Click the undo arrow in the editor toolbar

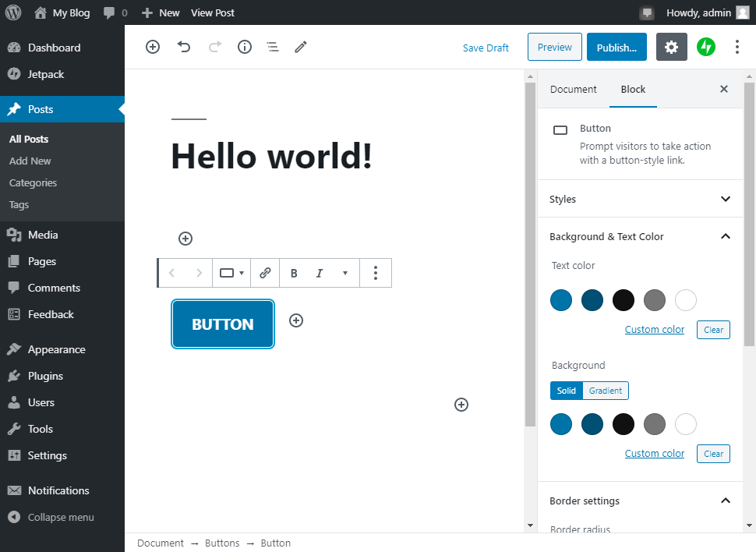pos(184,47)
